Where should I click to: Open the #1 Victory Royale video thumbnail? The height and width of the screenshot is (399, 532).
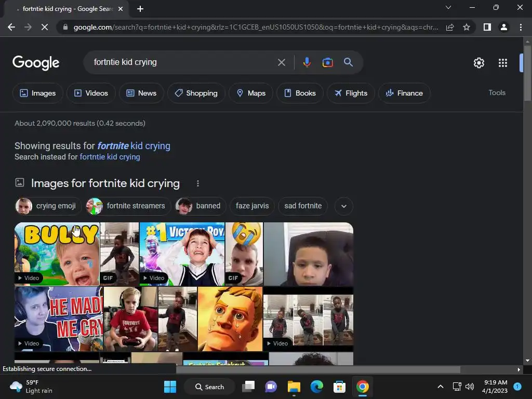click(x=182, y=254)
